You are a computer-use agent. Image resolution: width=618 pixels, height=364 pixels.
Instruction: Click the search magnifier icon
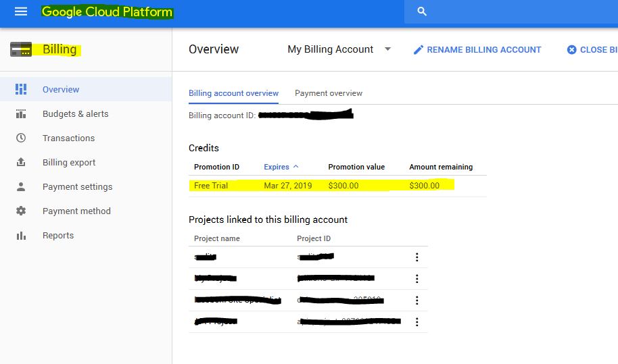click(423, 12)
